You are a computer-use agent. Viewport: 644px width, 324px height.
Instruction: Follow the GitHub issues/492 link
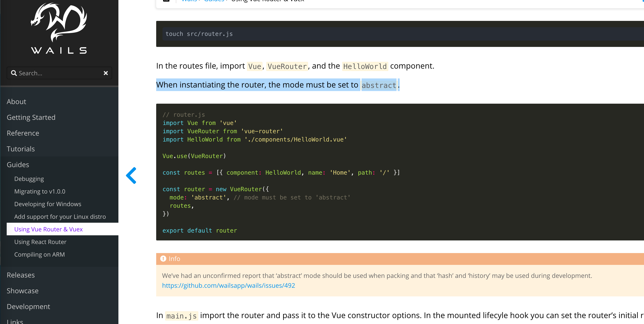228,285
